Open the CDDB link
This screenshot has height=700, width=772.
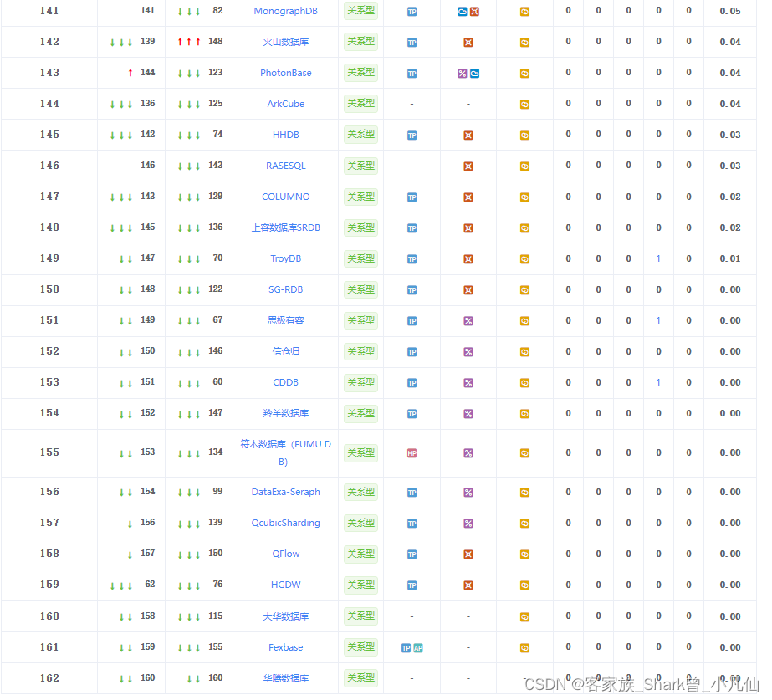285,382
